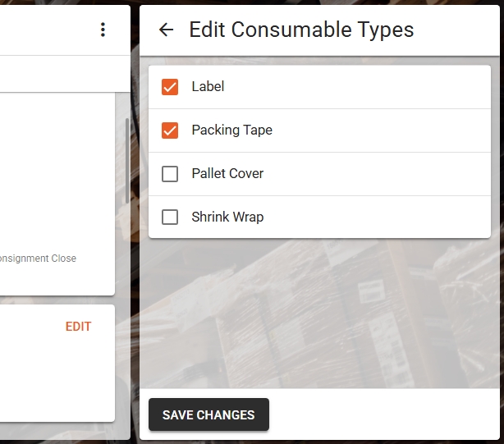Go back using the left arrow icon
Viewport: 504px width, 444px height.
click(x=166, y=30)
